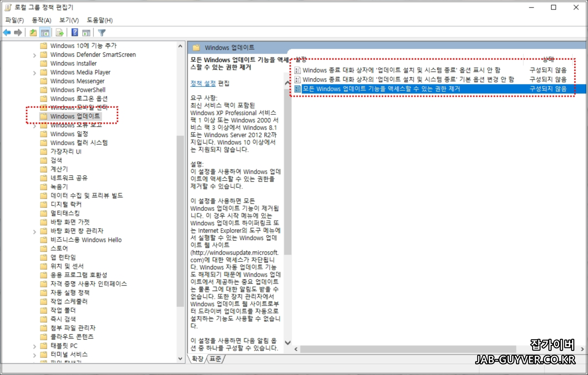The width and height of the screenshot is (588, 375).
Task: Expand the Windows Media Player node
Action: [35, 73]
